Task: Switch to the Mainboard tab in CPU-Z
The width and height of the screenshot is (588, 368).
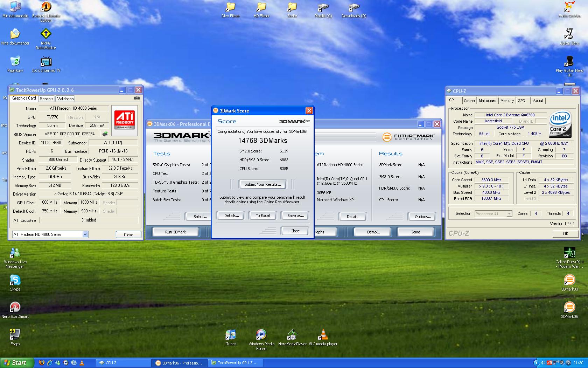Action: pyautogui.click(x=487, y=101)
